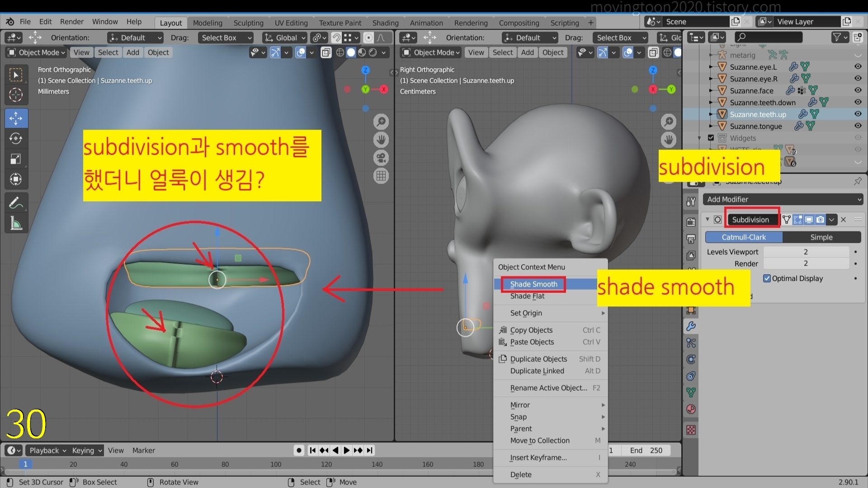The image size is (868, 488).
Task: Open Modifier properties wrench tab
Action: pyautogui.click(x=691, y=326)
